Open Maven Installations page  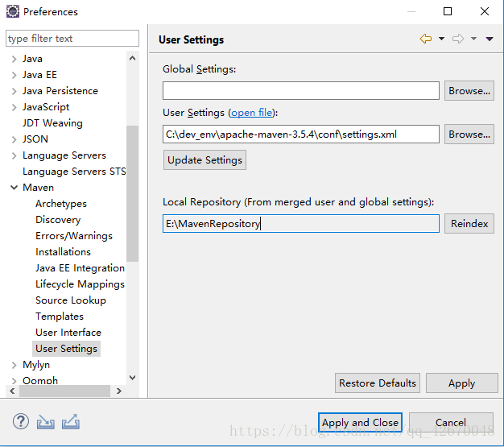(x=63, y=252)
